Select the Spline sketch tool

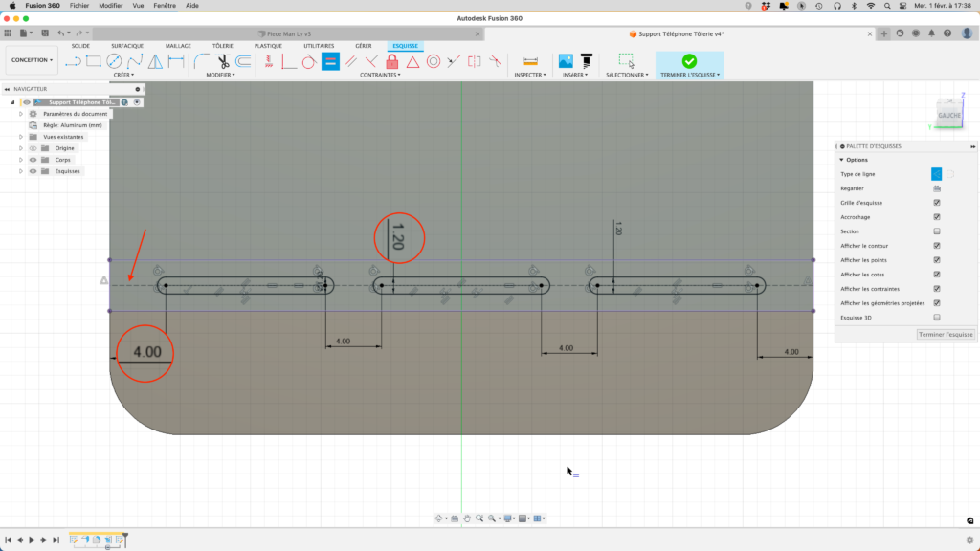coord(134,61)
